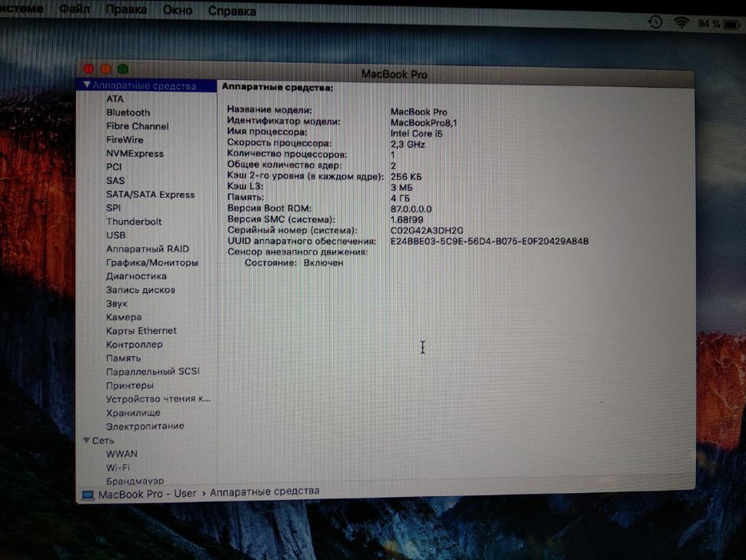Collapse the Сеть section triangle
The width and height of the screenshot is (746, 560).
coord(86,440)
